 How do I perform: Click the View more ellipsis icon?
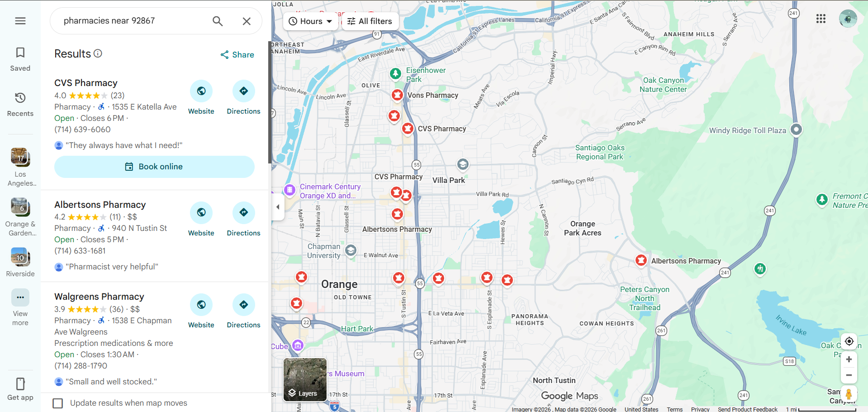[20, 297]
